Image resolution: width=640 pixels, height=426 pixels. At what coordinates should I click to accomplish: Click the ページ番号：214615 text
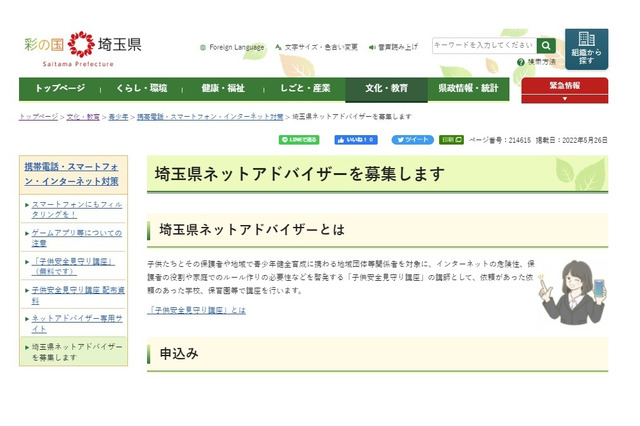pos(500,140)
